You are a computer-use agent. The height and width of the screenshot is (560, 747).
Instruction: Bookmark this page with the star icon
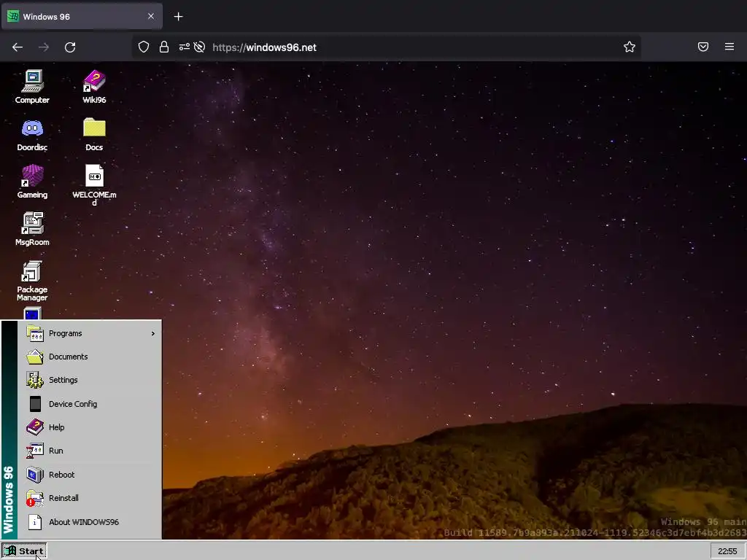coord(630,47)
